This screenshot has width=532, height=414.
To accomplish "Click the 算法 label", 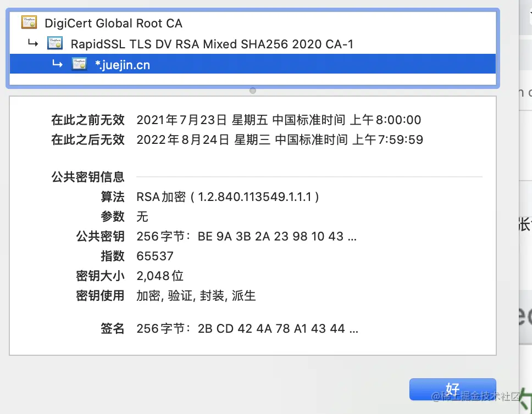I will click(x=113, y=197).
